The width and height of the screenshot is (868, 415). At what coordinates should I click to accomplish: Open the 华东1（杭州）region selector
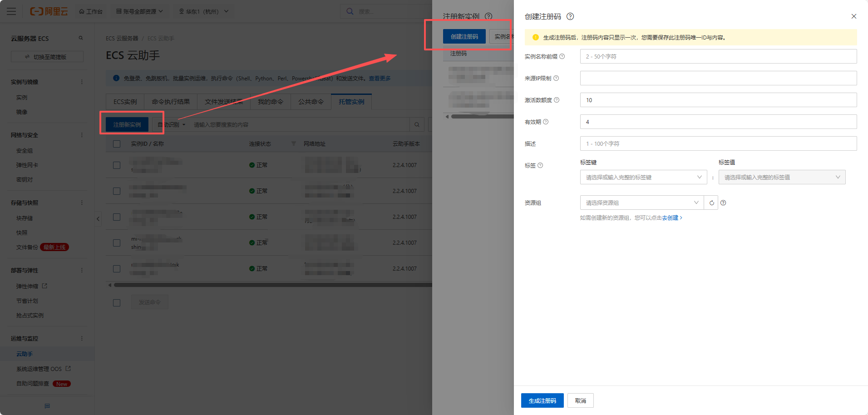[204, 11]
